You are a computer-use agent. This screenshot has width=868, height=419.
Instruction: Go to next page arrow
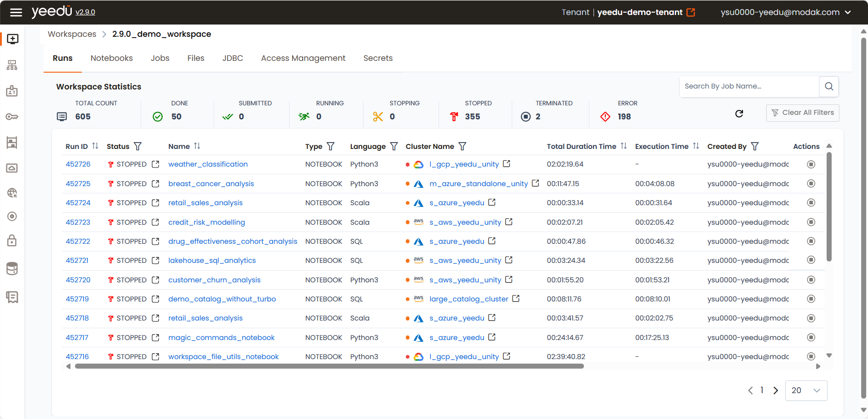coord(776,390)
